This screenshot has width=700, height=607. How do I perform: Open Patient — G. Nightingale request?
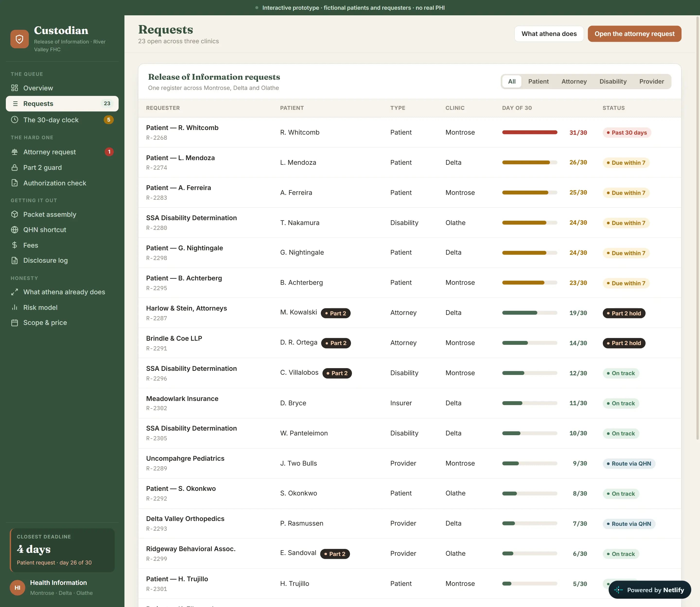pos(409,253)
